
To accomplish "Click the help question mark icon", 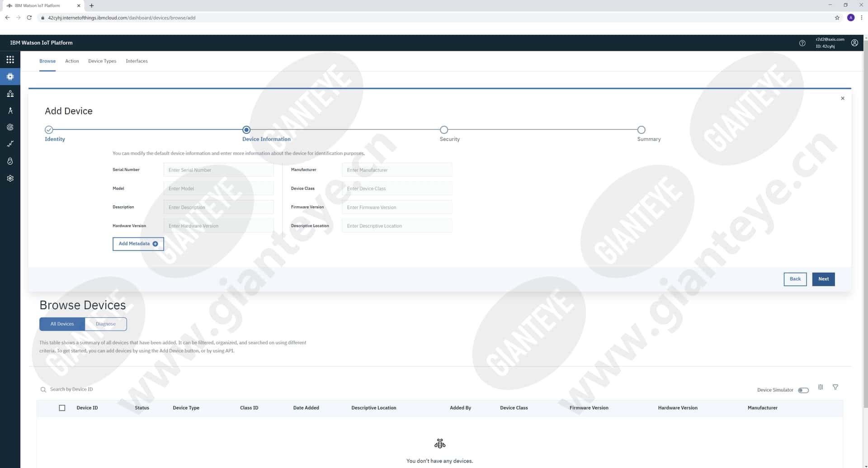I will 802,43.
